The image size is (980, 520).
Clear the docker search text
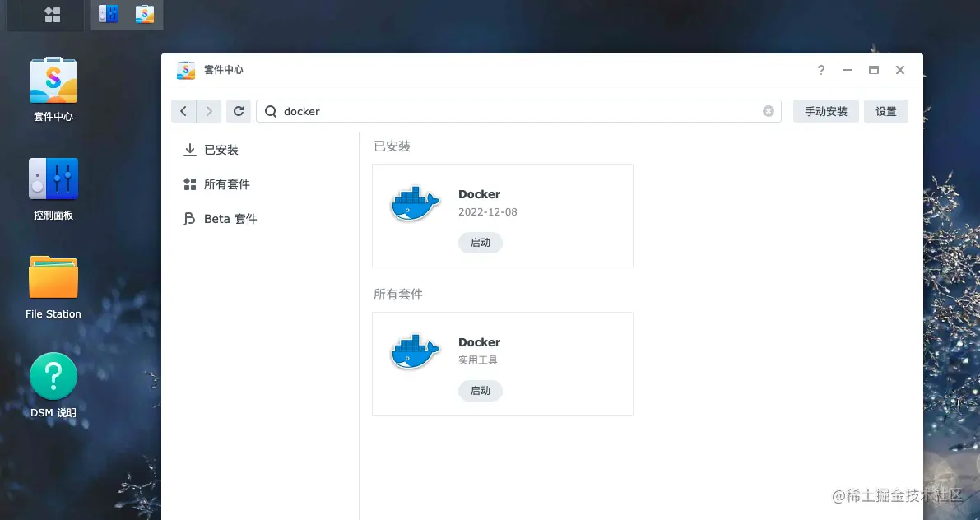click(769, 111)
